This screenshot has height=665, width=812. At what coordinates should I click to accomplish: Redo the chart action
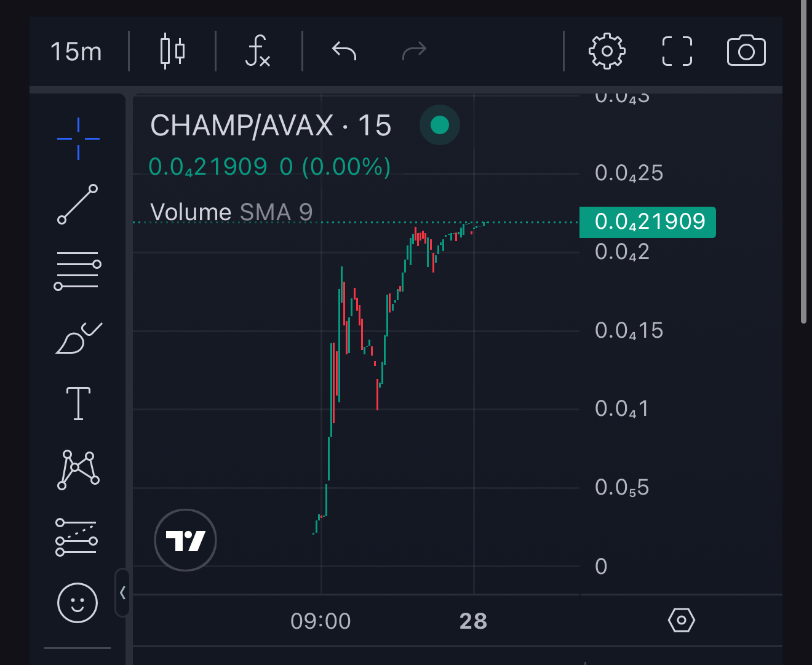tap(414, 51)
